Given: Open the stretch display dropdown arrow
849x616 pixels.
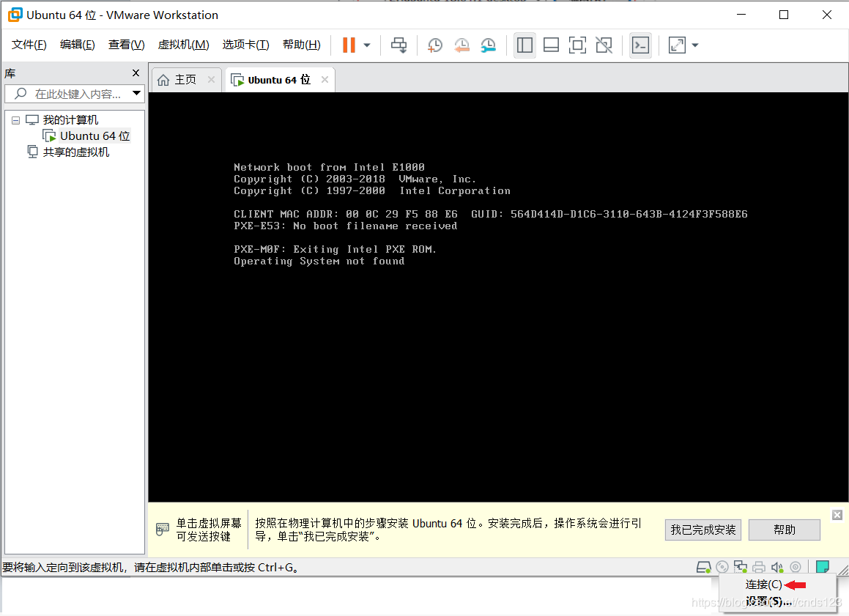Looking at the screenshot, I should (x=695, y=45).
